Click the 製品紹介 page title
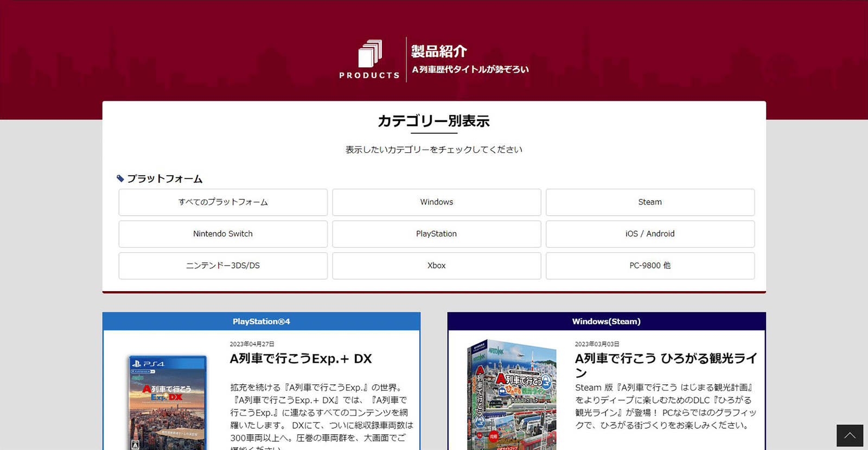The height and width of the screenshot is (450, 868). click(439, 52)
